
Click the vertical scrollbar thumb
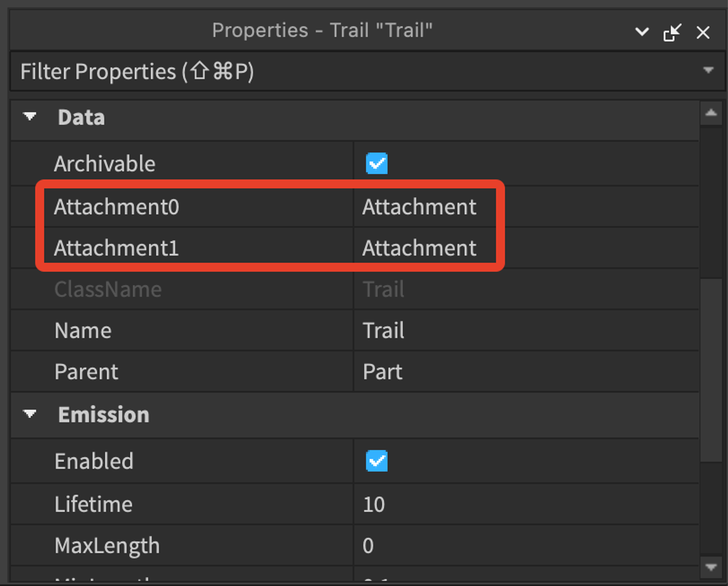click(x=711, y=370)
